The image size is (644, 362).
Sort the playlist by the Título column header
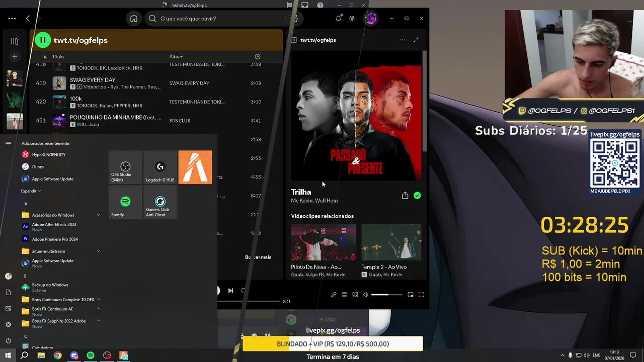pyautogui.click(x=58, y=57)
